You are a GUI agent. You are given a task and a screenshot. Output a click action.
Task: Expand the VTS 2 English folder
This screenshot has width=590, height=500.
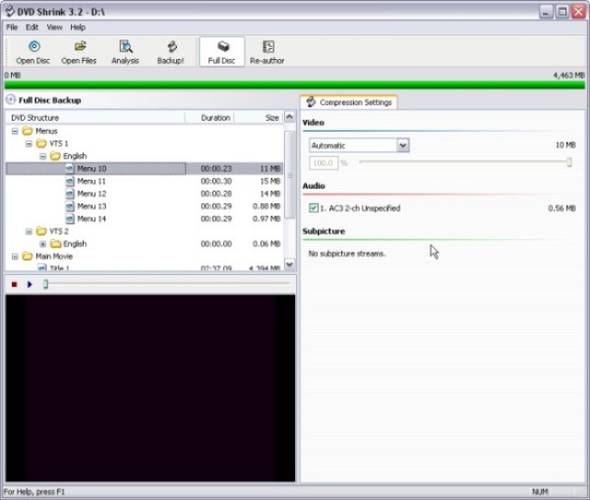(43, 244)
